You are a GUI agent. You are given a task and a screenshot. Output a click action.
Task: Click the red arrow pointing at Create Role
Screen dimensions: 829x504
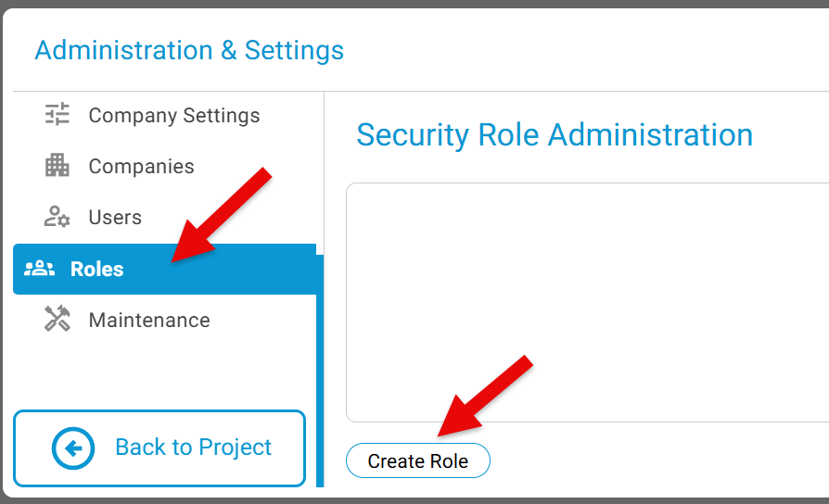(x=484, y=394)
